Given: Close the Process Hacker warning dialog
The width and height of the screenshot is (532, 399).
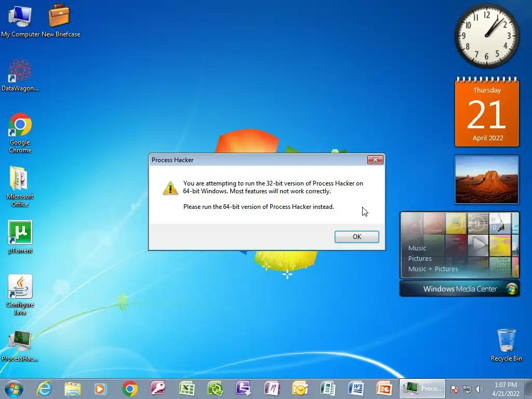Looking at the screenshot, I should click(x=375, y=160).
